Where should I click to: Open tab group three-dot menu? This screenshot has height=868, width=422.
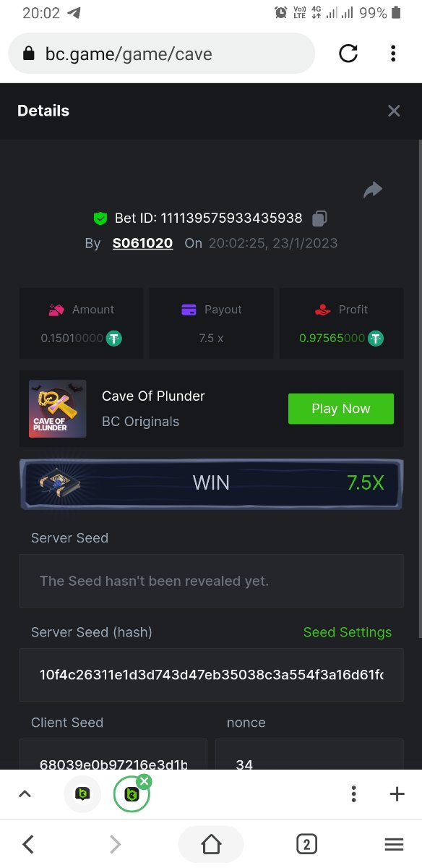[353, 794]
